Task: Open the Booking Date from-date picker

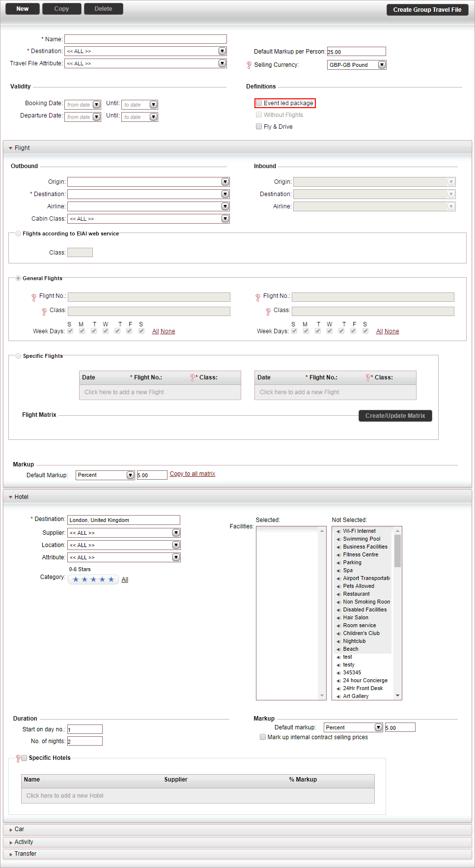Action: [97, 105]
